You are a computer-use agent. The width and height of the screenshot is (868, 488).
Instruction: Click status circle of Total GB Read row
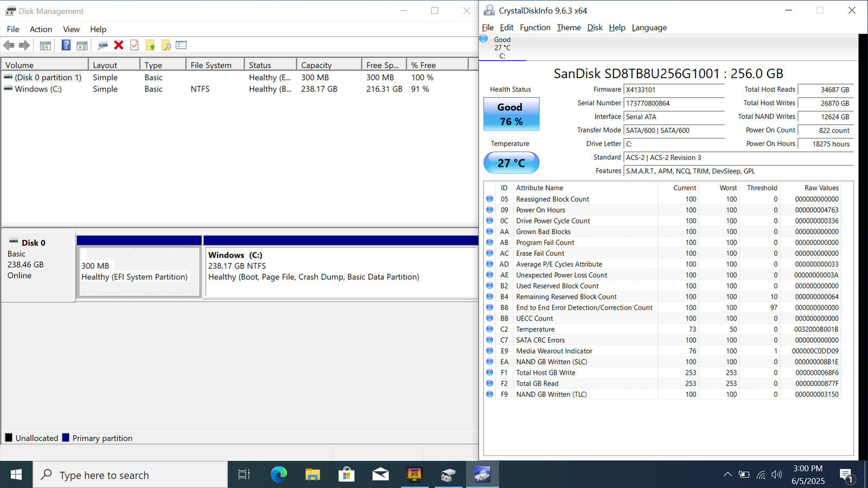pos(489,383)
